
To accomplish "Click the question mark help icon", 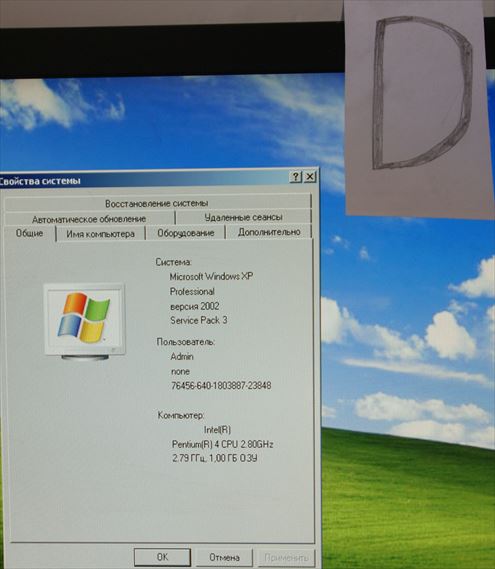I will (x=295, y=177).
